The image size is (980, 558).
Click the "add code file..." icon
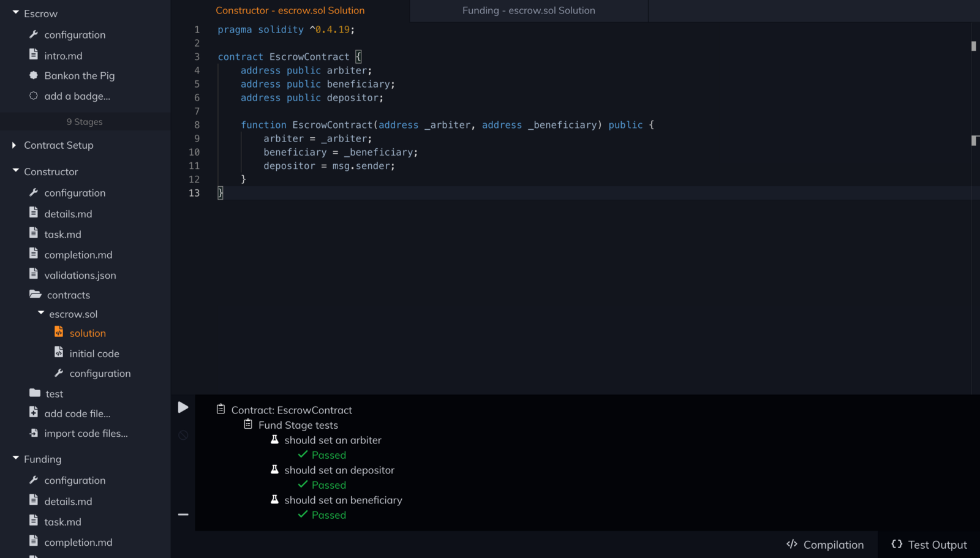(35, 413)
